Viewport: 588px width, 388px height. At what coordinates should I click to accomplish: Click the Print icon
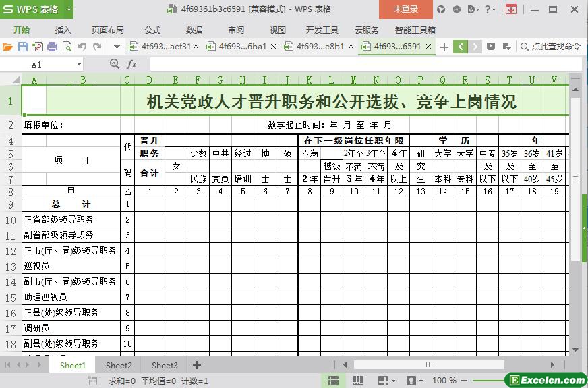pos(52,47)
